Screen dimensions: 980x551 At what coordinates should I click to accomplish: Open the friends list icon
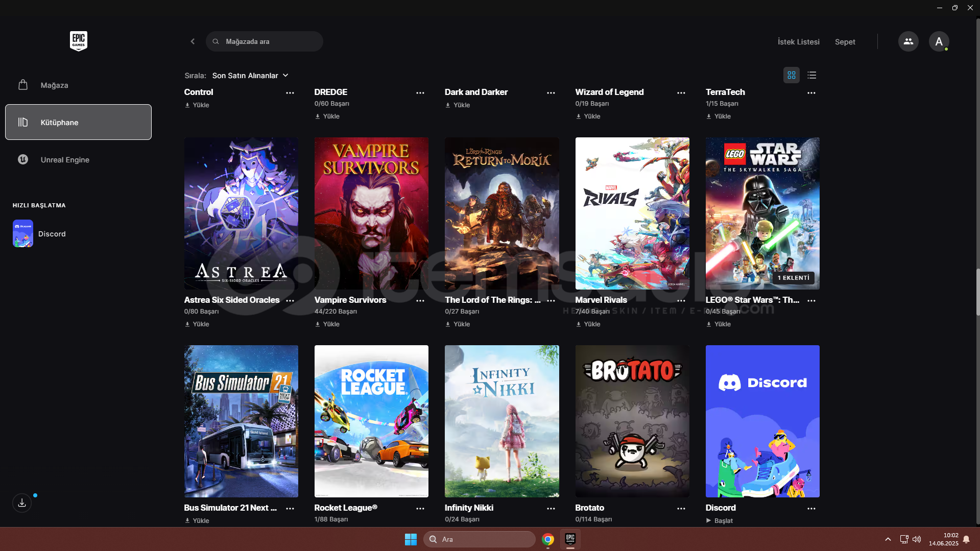click(x=908, y=41)
